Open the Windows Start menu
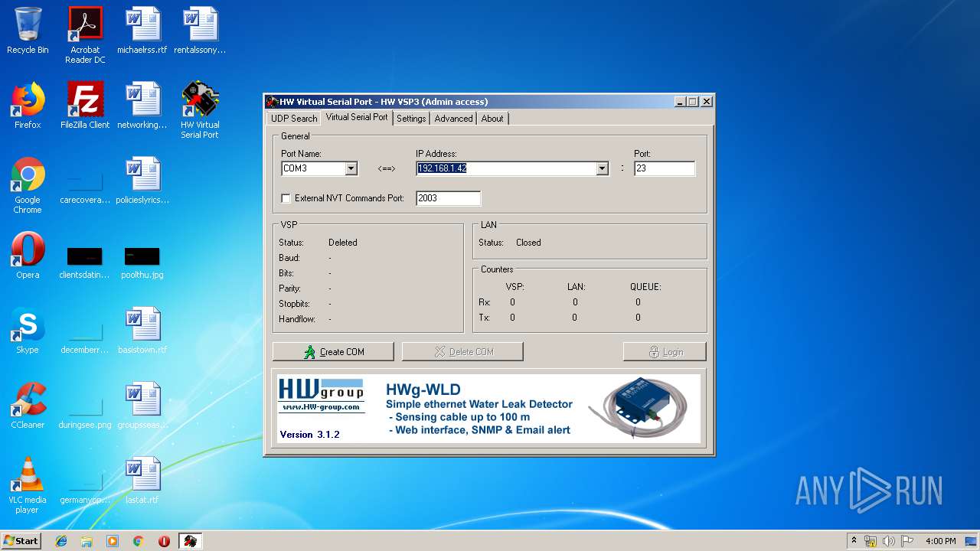 pyautogui.click(x=21, y=541)
